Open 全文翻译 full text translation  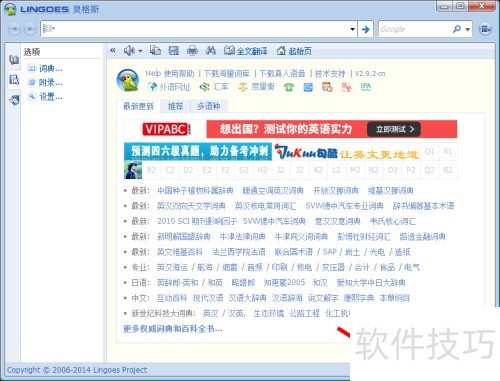tap(246, 51)
